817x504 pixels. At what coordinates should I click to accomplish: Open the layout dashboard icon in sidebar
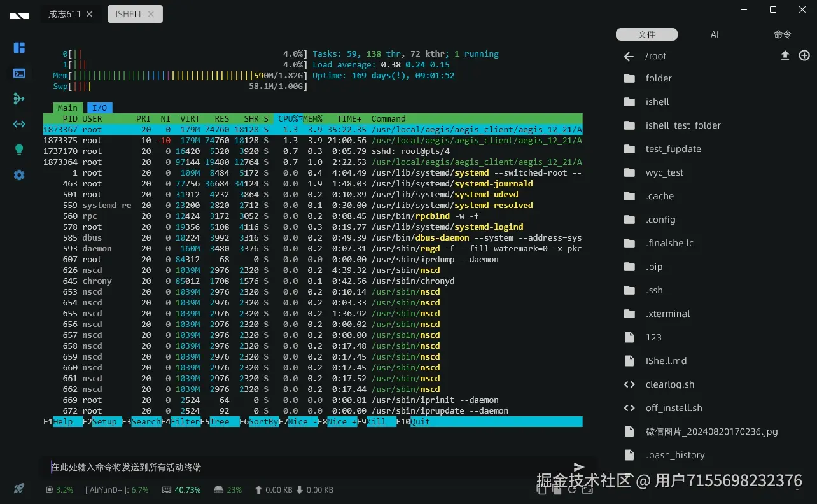coord(19,48)
